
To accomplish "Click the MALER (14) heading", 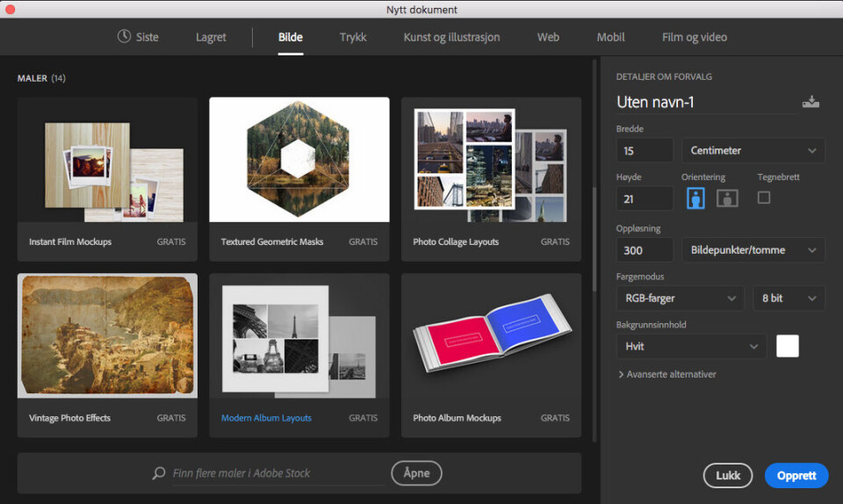I will 41,78.
